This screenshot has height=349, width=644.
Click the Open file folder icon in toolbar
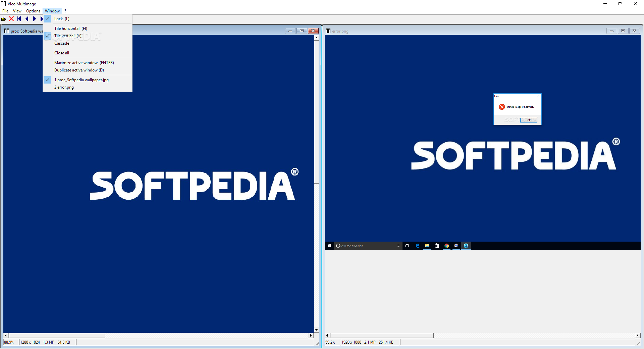coord(4,19)
